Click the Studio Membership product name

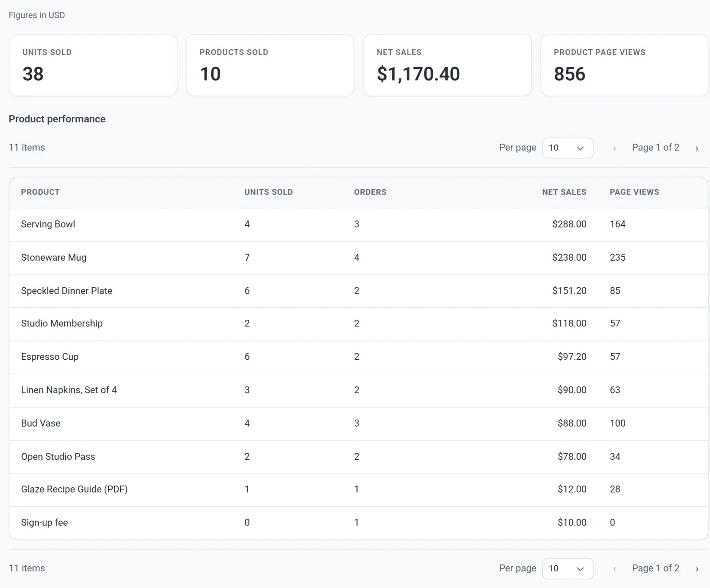click(x=62, y=324)
